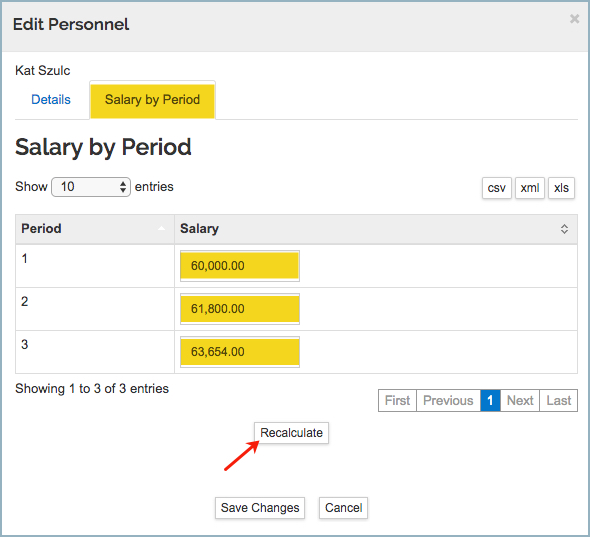Go to Last page of entries
This screenshot has width=590, height=537.
pyautogui.click(x=559, y=400)
